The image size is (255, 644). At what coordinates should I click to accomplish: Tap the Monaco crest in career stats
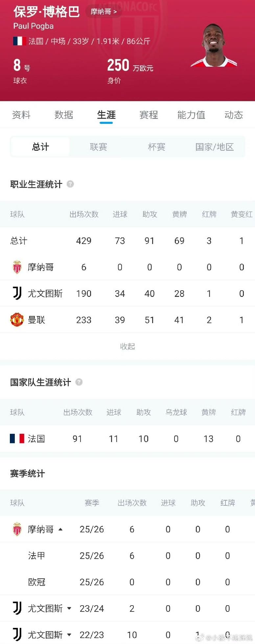[x=17, y=267]
